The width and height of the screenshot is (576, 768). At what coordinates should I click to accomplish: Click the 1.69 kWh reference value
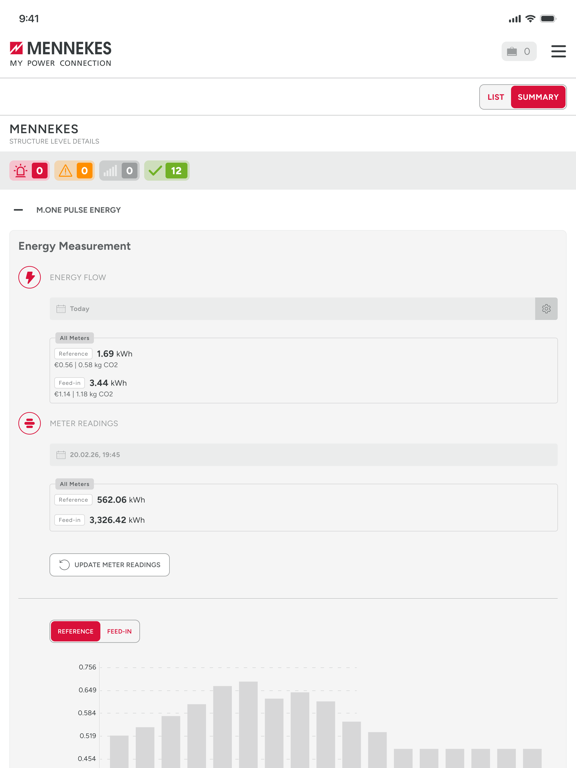pos(115,354)
